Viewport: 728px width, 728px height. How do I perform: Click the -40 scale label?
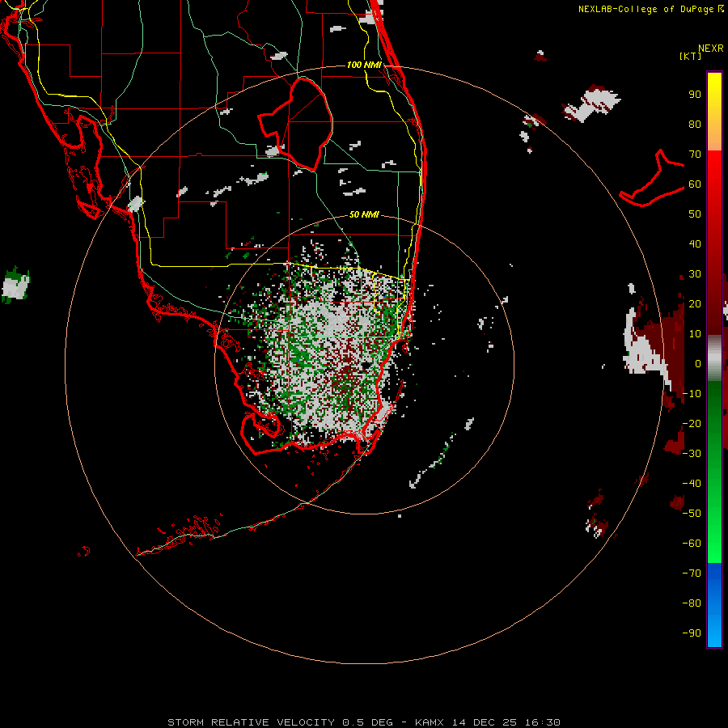pos(692,484)
